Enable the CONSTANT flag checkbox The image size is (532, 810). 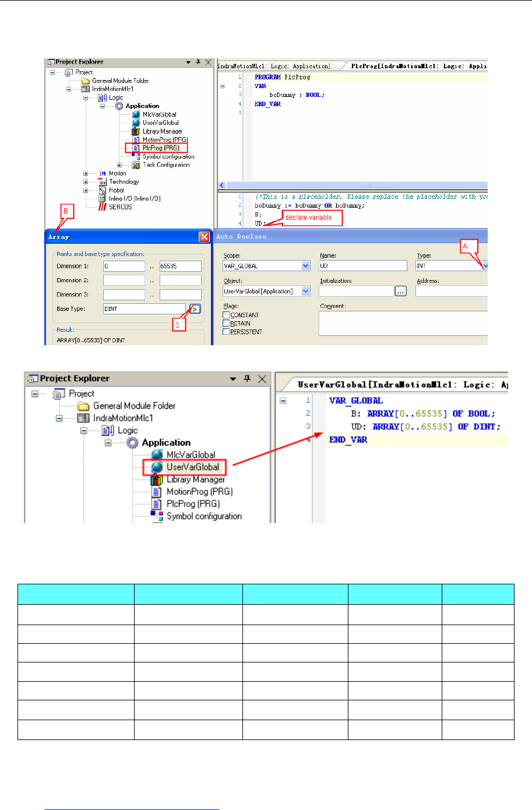tap(226, 315)
